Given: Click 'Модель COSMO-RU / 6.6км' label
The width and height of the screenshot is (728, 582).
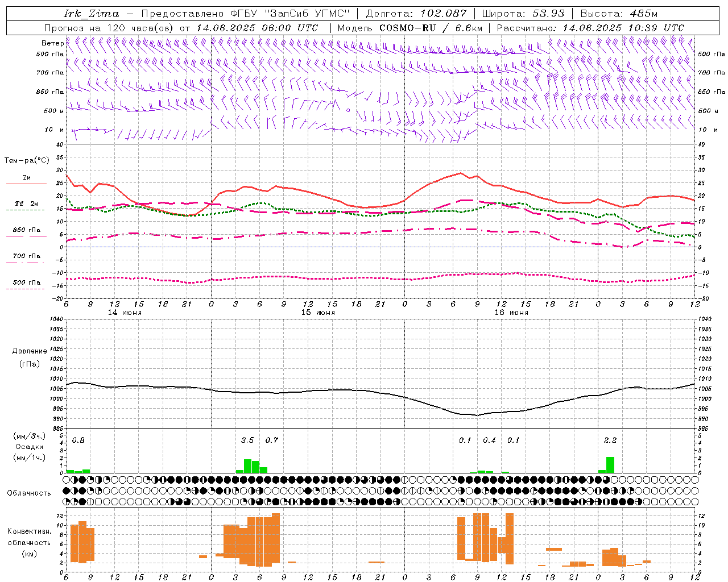Looking at the screenshot, I should coord(409,28).
